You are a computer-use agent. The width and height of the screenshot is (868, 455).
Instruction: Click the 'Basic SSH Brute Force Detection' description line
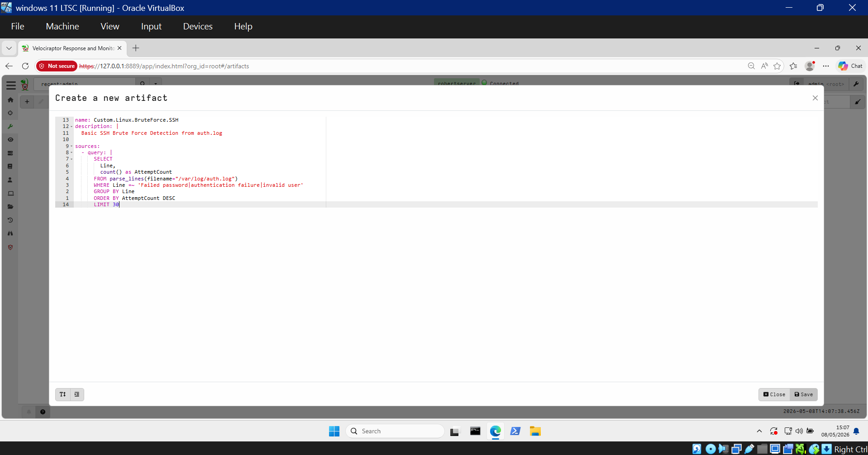[x=152, y=133]
